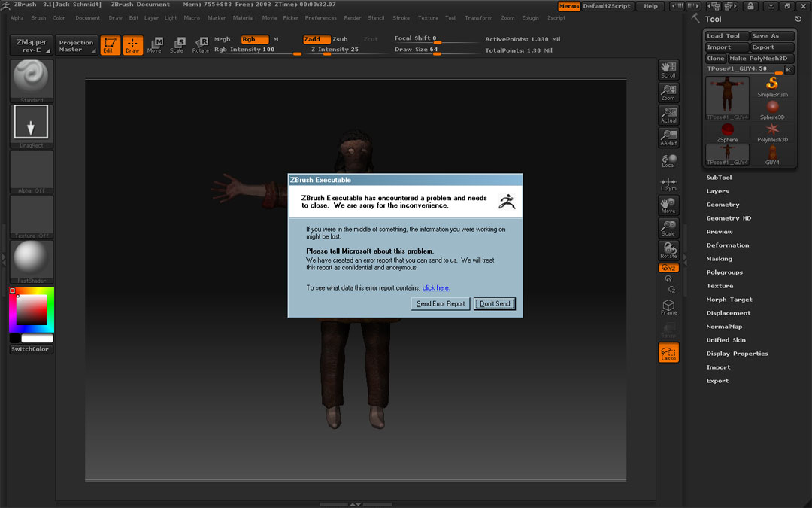This screenshot has width=812, height=508.
Task: Enable Rotate mode in the top shelf
Action: (x=201, y=45)
